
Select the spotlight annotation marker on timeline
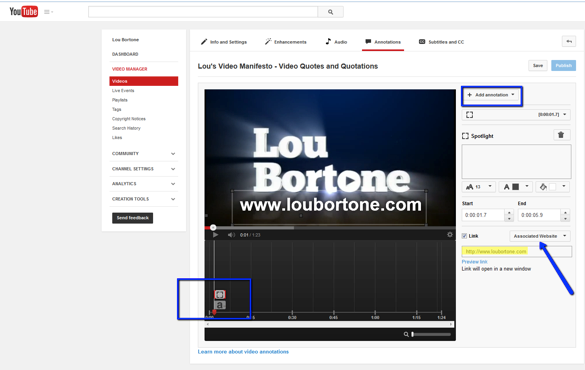point(220,294)
